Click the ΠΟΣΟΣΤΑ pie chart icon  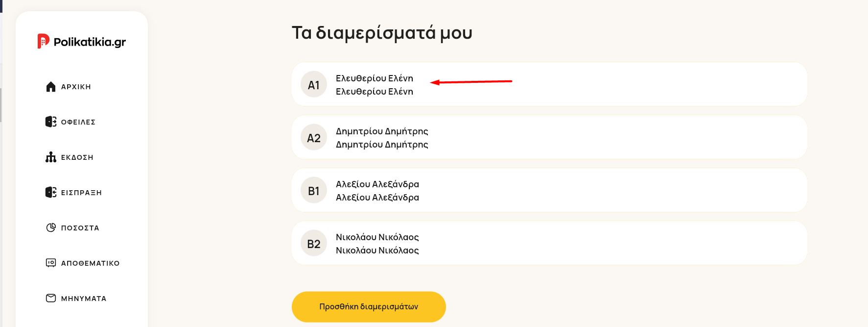pos(51,227)
